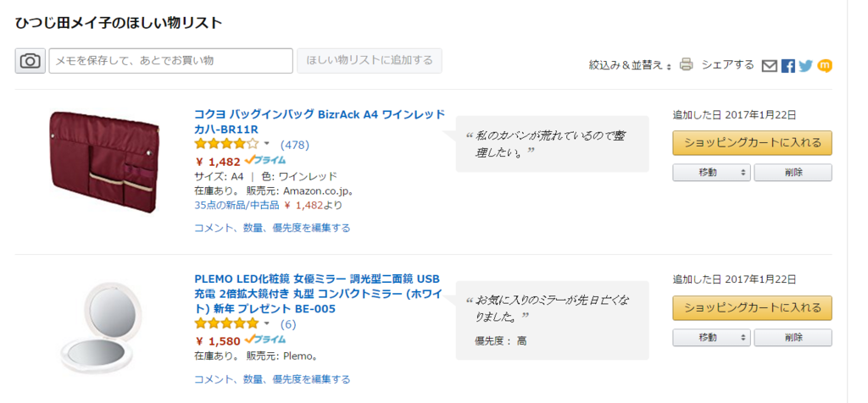Delete the PLEMO mirror from the list
868x403 pixels.
793,337
